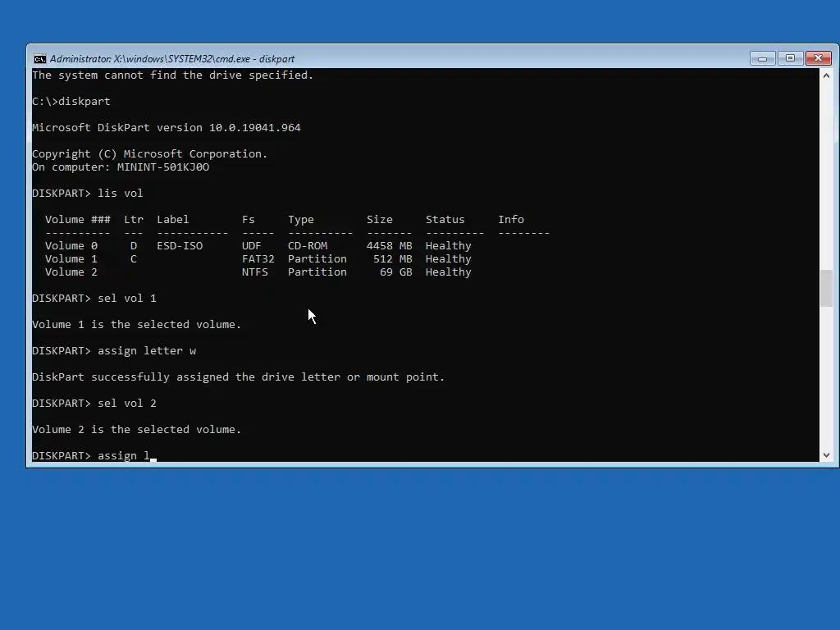
Task: Click the window title 'Administrator: X:\windows\SYSTEM32\cmd.exe - diskpart'
Action: pos(172,59)
